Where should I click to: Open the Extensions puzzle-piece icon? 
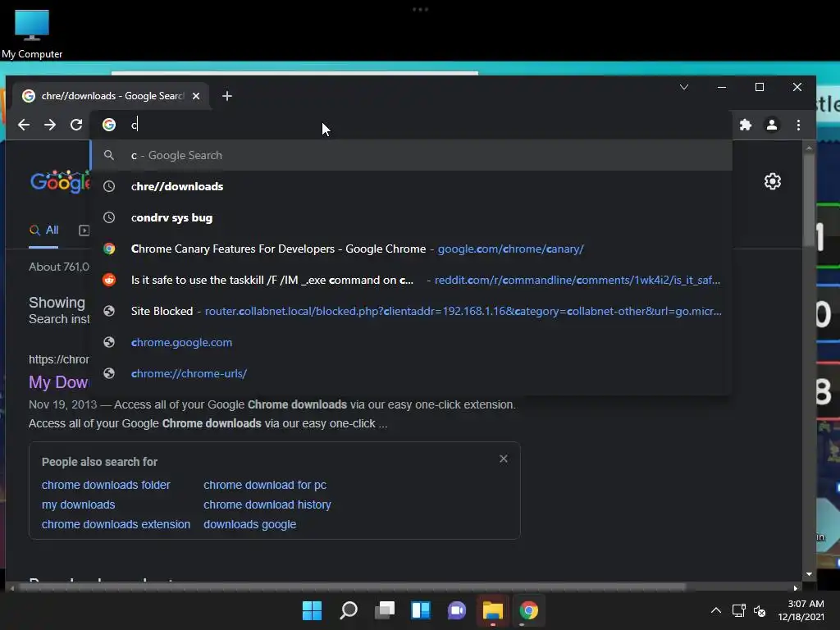(745, 125)
